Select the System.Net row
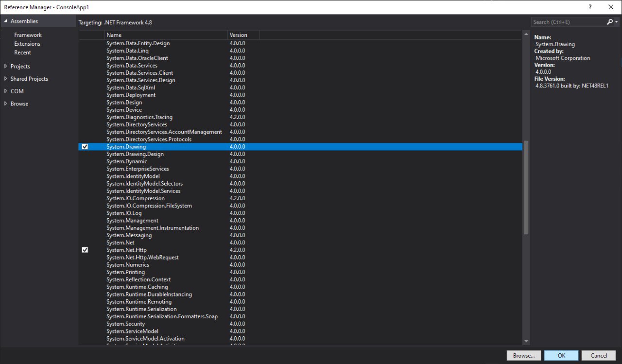The image size is (622, 364). click(300, 243)
